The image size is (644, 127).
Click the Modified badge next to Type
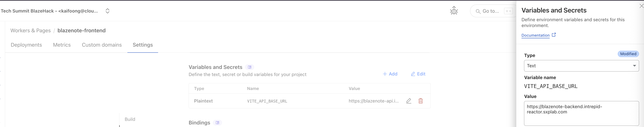[x=628, y=54]
